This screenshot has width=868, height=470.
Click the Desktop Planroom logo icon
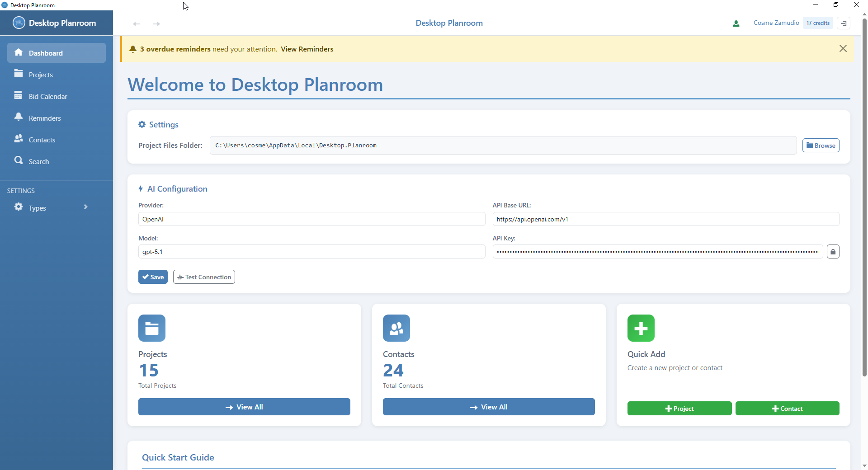coord(19,23)
